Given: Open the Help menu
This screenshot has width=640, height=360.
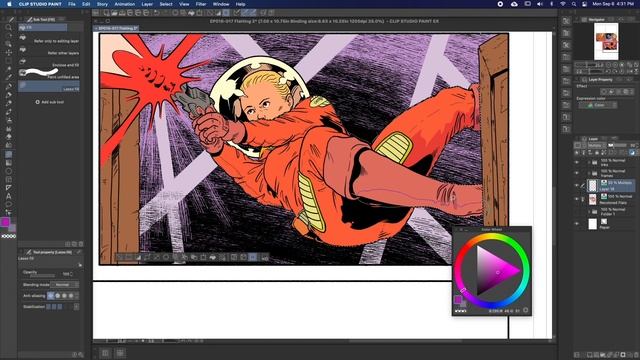Looking at the screenshot, I should 240,4.
